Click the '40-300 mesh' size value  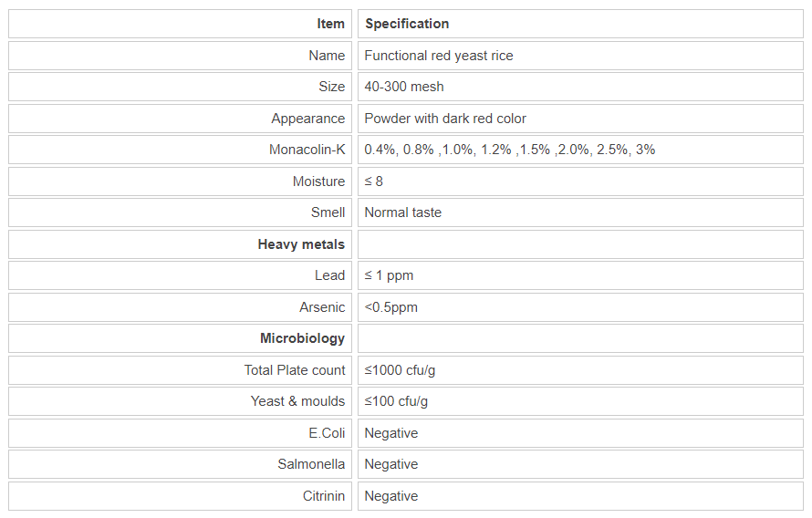pyautogui.click(x=404, y=87)
